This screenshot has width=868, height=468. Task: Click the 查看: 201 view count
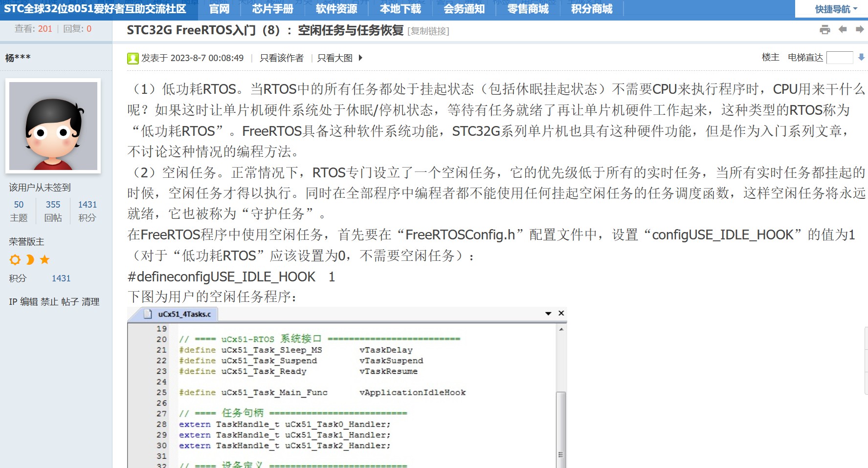point(33,29)
